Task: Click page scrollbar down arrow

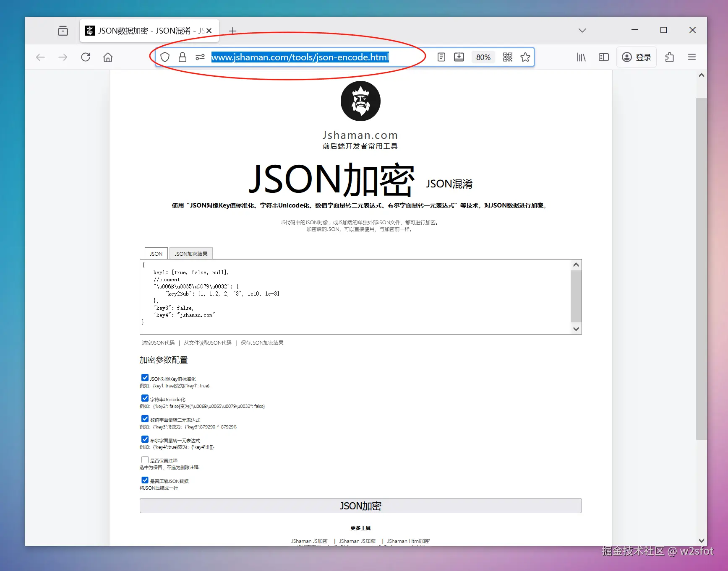Action: 701,541
